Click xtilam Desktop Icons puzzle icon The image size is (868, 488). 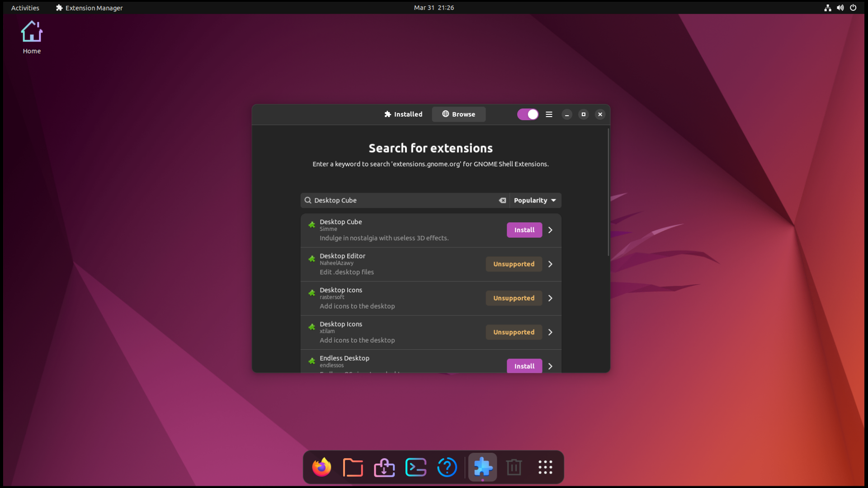[311, 327]
